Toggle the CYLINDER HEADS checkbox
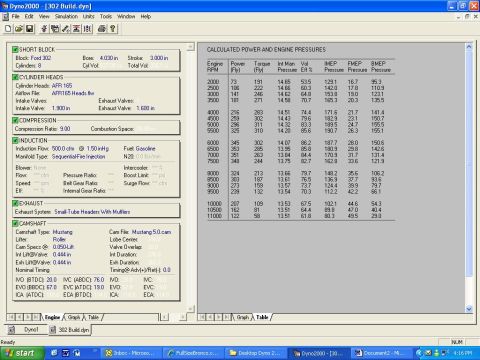 point(15,77)
